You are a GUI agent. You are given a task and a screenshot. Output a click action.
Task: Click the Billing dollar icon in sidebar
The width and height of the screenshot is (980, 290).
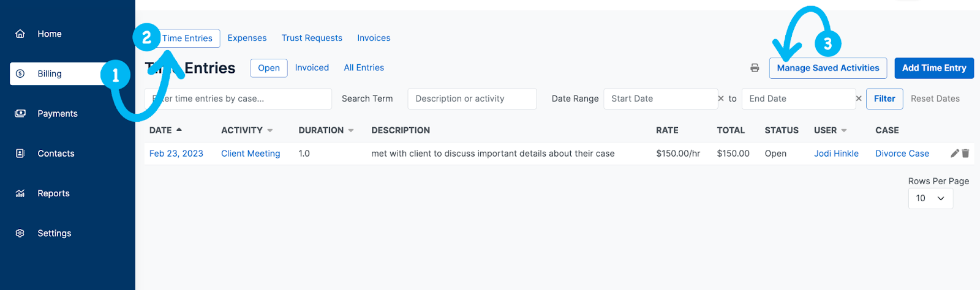[20, 73]
